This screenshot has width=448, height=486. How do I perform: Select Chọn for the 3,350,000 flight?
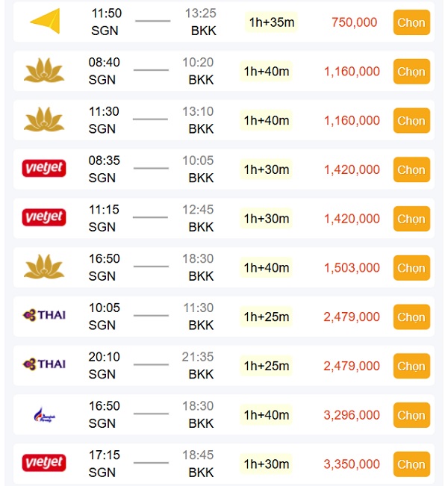[x=411, y=464]
